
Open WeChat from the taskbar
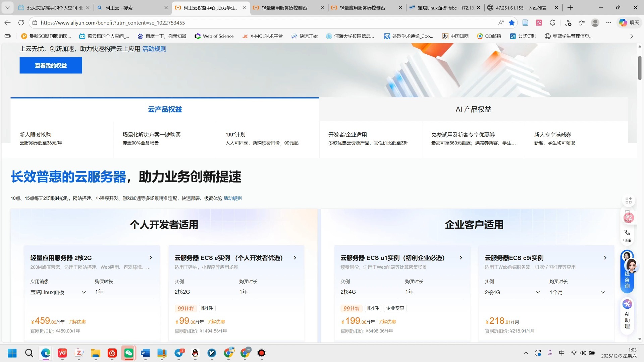[129, 353]
